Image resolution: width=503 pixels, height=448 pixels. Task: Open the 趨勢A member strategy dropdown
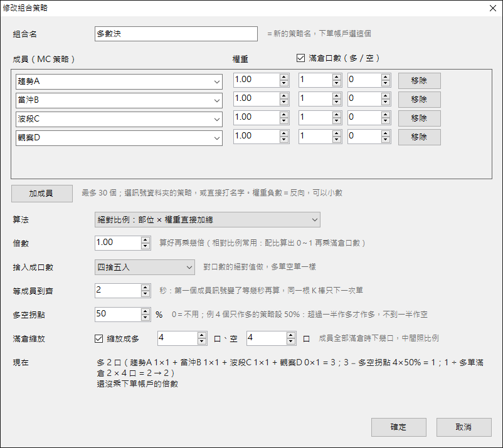(119, 81)
